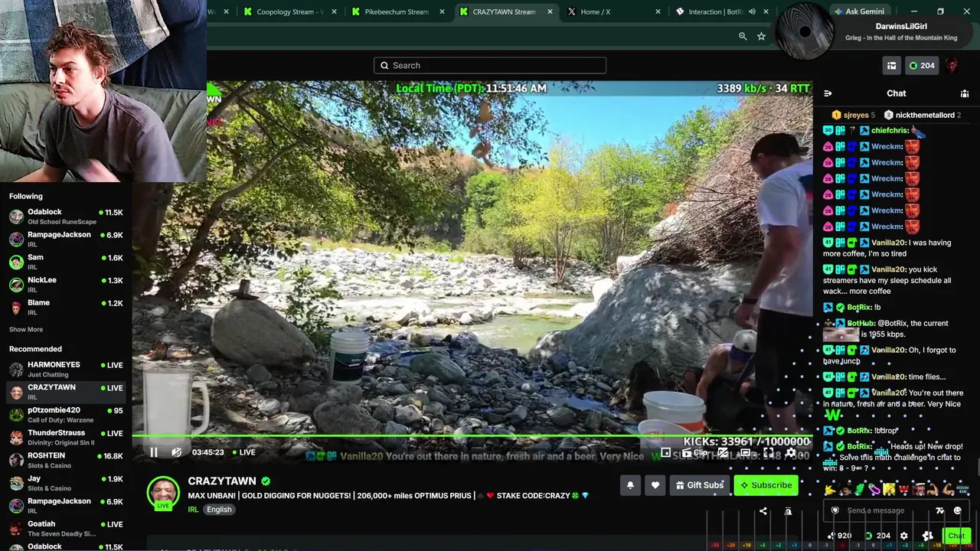Open the channel points 920 balance
This screenshot has width=980, height=551.
click(x=840, y=536)
